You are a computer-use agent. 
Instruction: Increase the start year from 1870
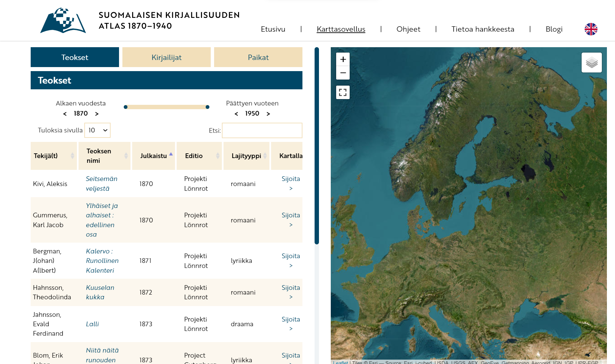[97, 114]
